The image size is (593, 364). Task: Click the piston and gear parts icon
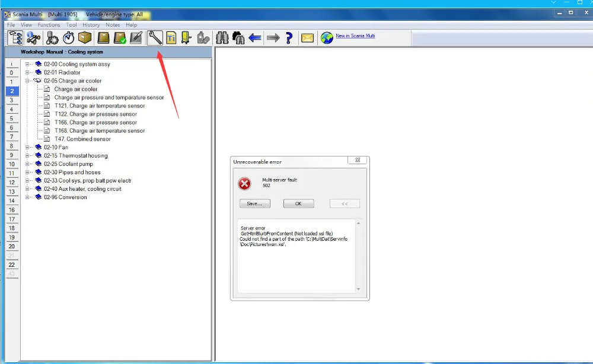(52, 38)
